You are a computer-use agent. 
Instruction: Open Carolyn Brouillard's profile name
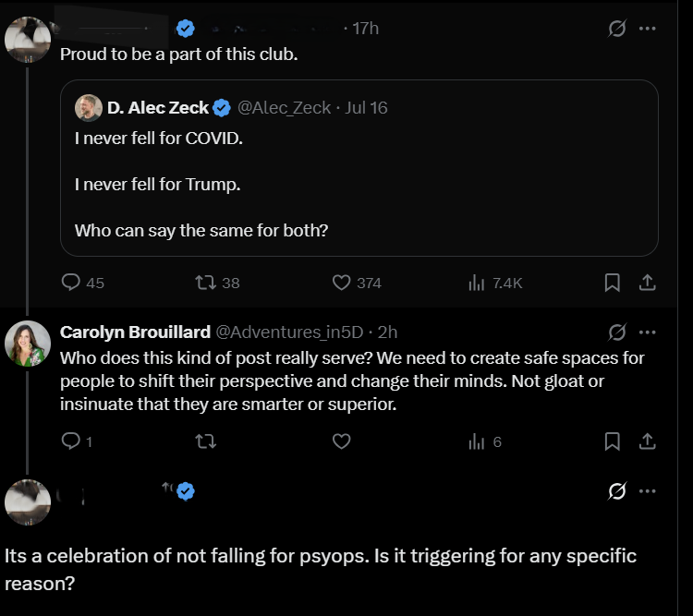click(x=133, y=332)
